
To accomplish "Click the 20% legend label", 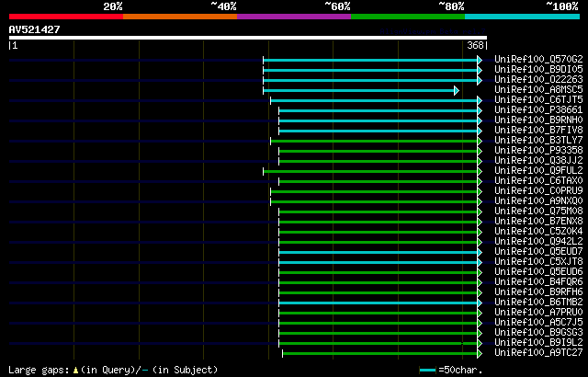I will pyautogui.click(x=113, y=6).
